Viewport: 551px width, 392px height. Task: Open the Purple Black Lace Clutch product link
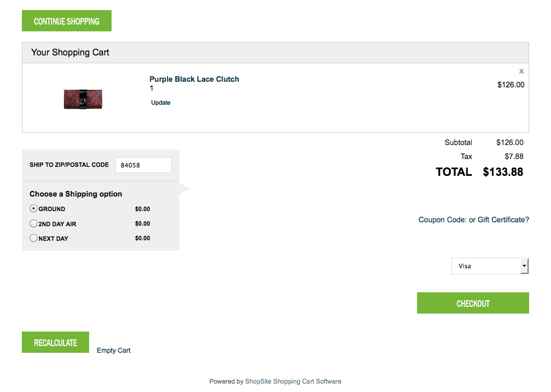click(194, 80)
